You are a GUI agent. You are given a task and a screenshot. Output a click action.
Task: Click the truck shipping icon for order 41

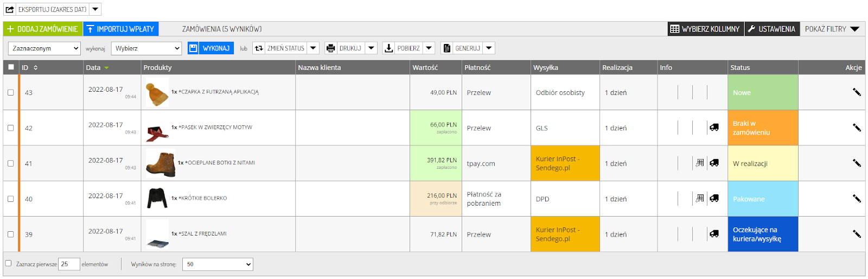[714, 163]
